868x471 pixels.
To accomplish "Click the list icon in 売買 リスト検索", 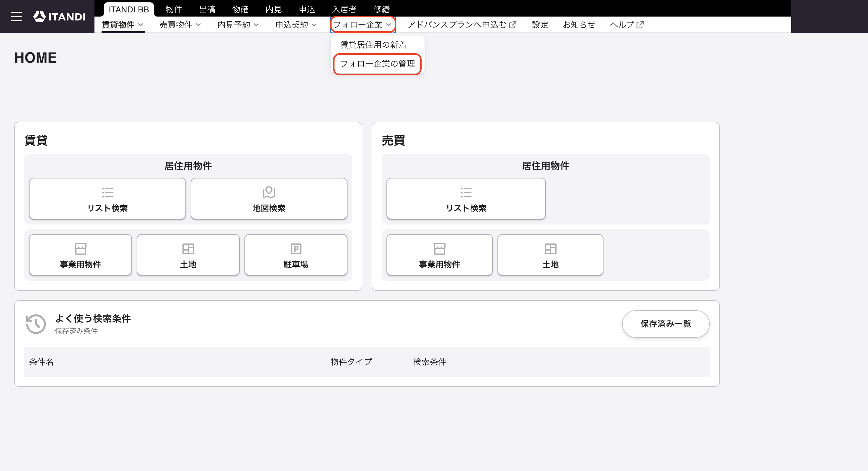I will [x=466, y=193].
